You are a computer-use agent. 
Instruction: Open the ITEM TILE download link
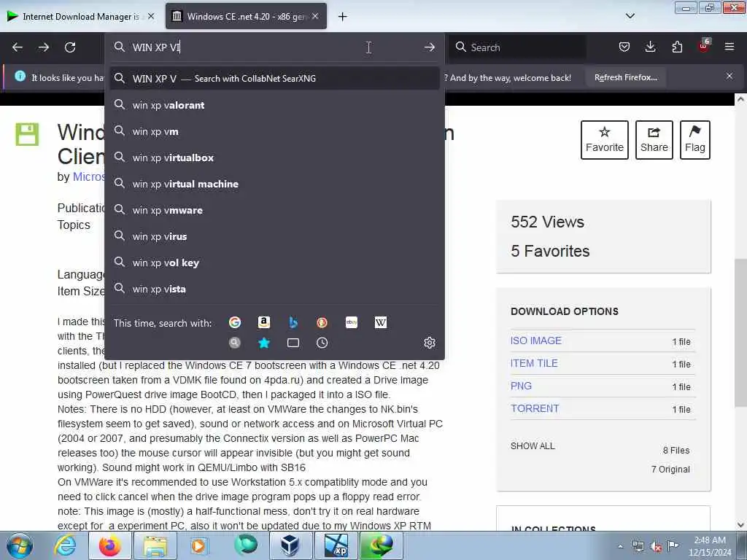pyautogui.click(x=534, y=363)
